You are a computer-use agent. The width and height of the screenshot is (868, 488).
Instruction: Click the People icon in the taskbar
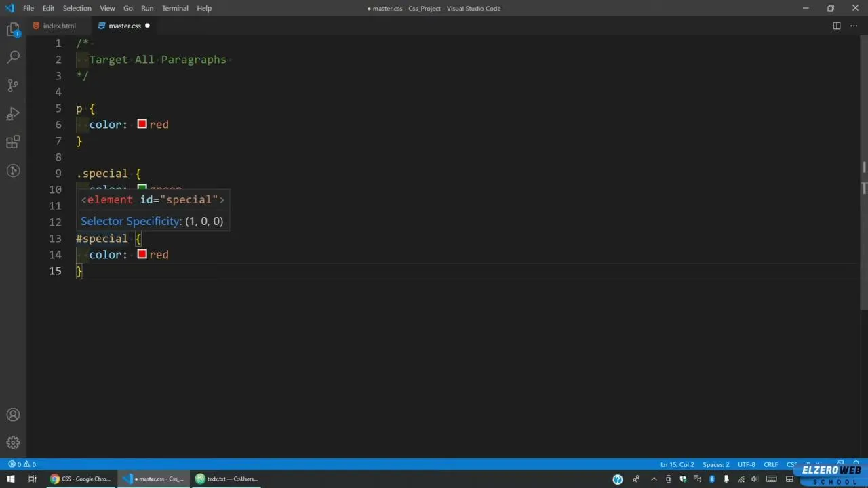tap(636, 479)
